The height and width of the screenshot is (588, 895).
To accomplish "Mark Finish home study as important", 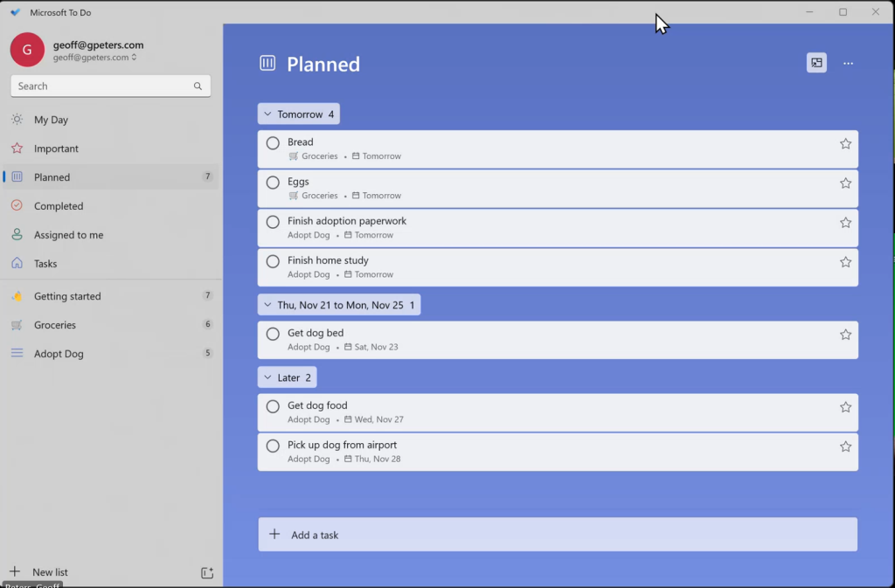I will point(845,262).
